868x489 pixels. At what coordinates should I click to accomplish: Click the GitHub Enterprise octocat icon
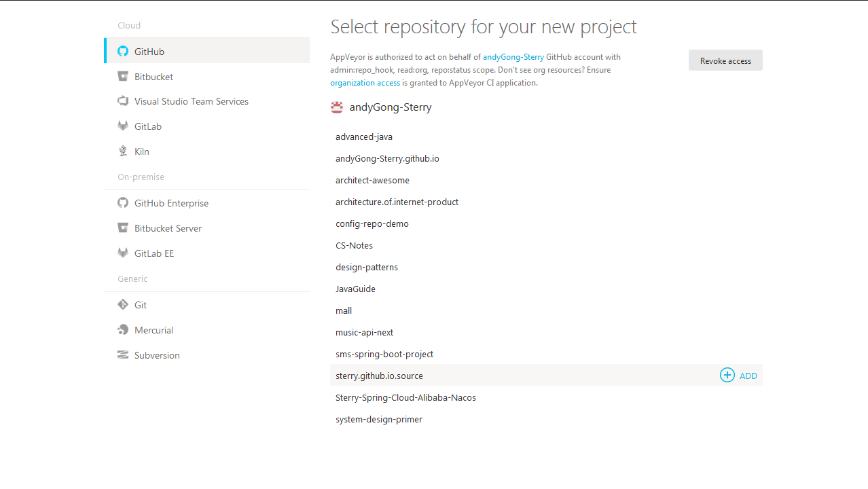123,202
